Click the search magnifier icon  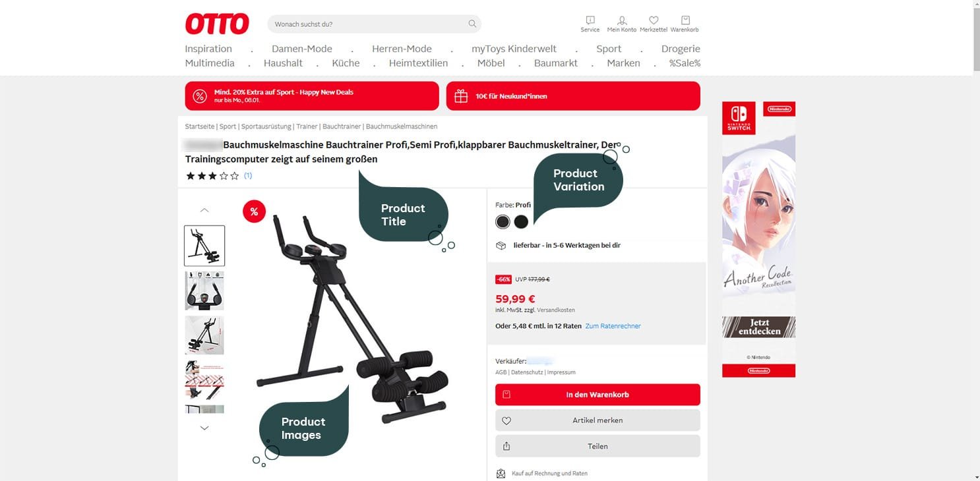[472, 24]
